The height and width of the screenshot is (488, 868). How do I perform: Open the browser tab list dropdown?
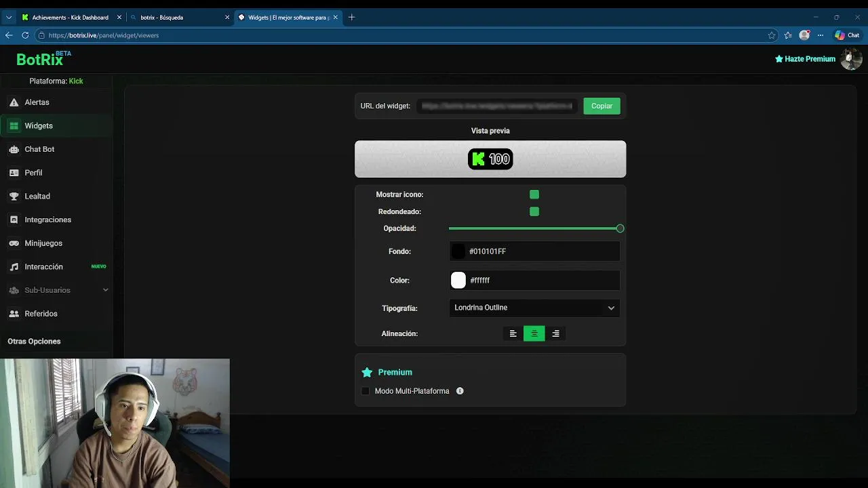(x=9, y=18)
